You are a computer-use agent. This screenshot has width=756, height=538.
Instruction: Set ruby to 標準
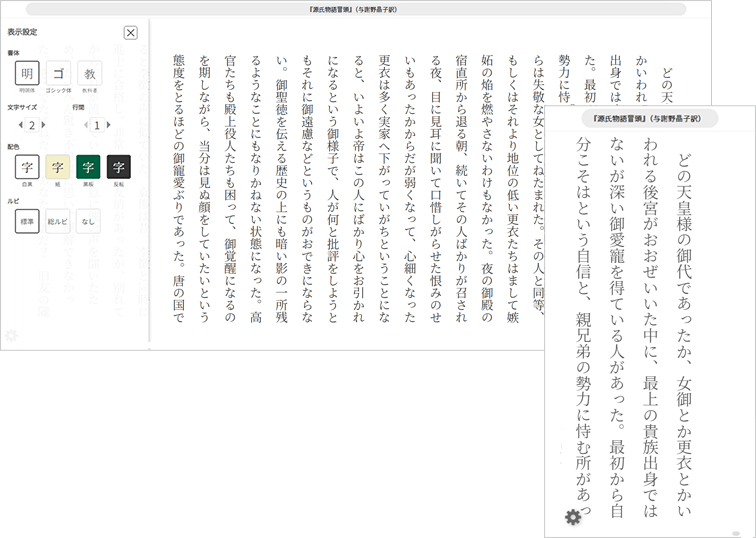coord(27,221)
